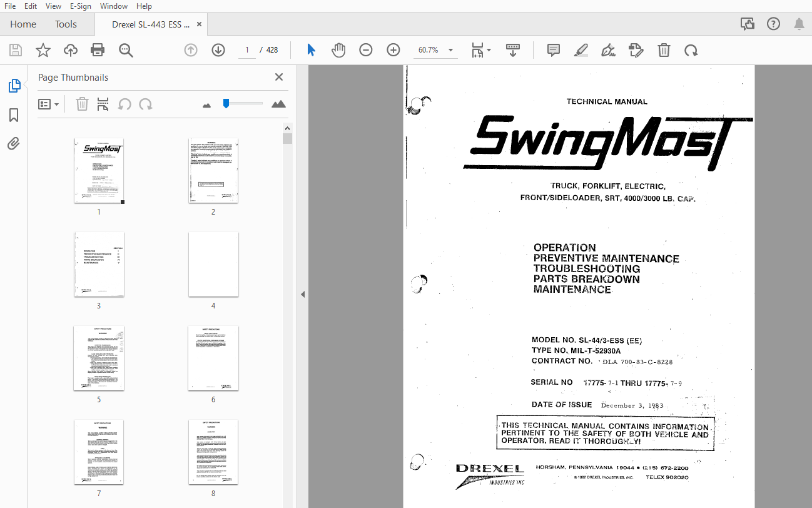Image resolution: width=812 pixels, height=508 pixels.
Task: Upload the file to cloud
Action: coord(71,50)
